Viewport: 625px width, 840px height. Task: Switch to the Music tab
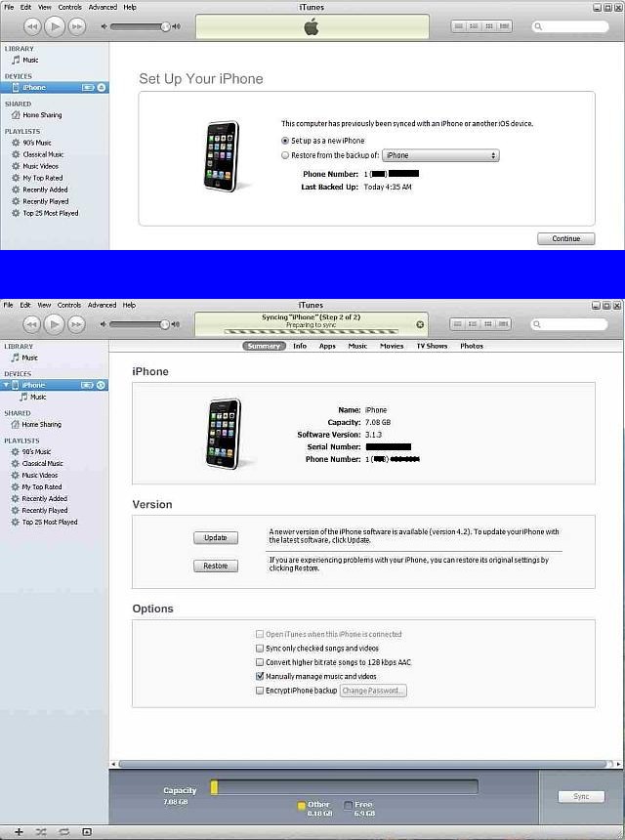tap(357, 346)
